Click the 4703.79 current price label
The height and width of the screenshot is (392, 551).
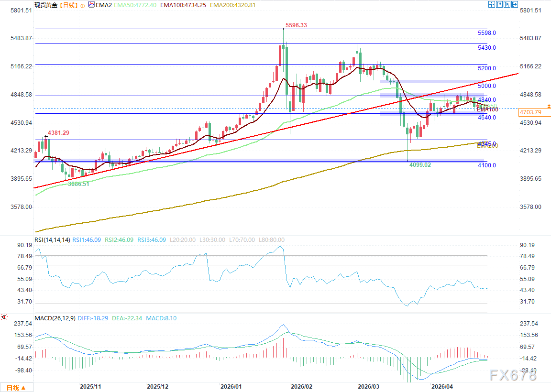tap(530, 111)
